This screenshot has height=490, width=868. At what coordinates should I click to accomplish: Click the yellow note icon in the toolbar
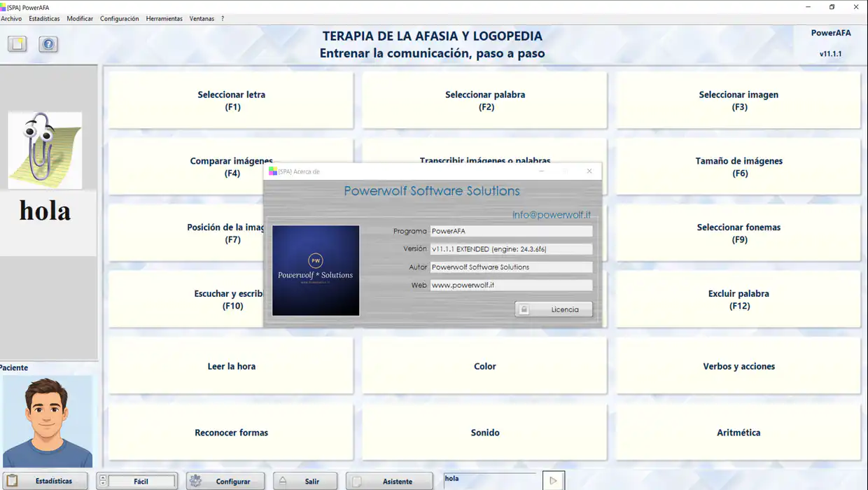click(17, 44)
